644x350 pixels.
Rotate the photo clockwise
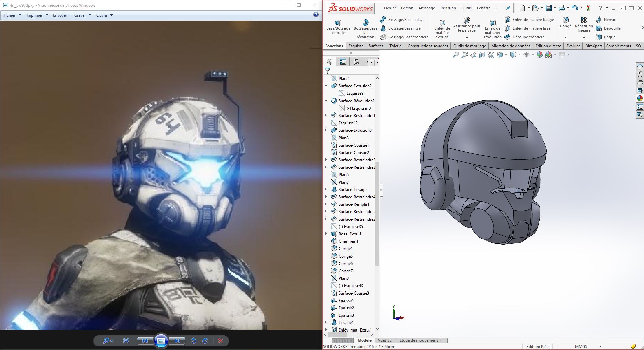(x=205, y=341)
